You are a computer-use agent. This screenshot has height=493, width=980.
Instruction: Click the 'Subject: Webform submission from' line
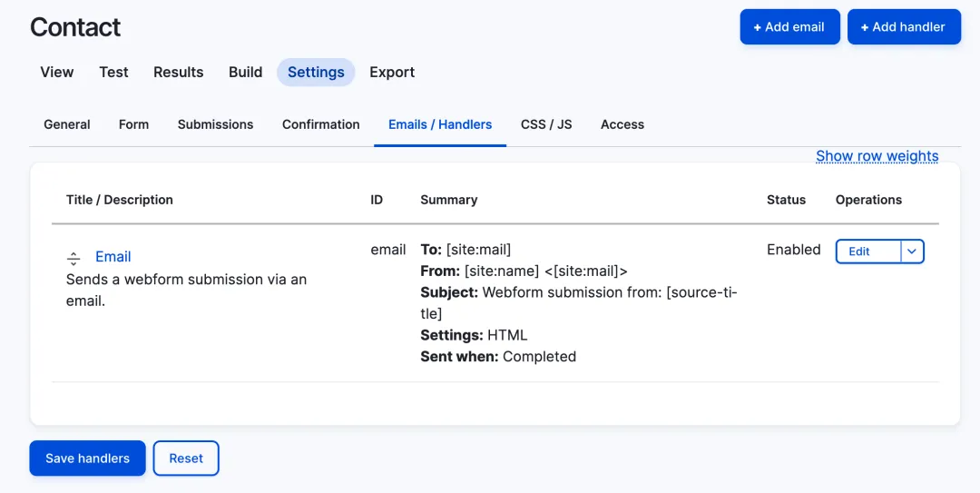coord(579,303)
